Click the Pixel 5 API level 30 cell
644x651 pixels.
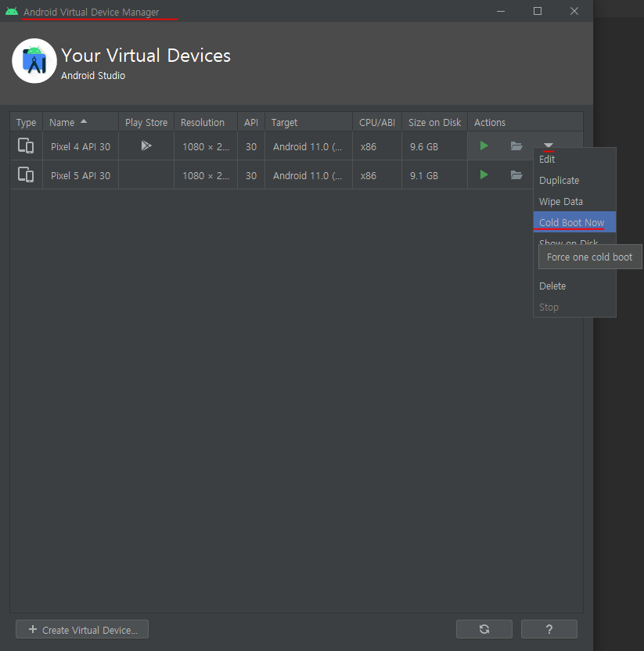pos(251,175)
